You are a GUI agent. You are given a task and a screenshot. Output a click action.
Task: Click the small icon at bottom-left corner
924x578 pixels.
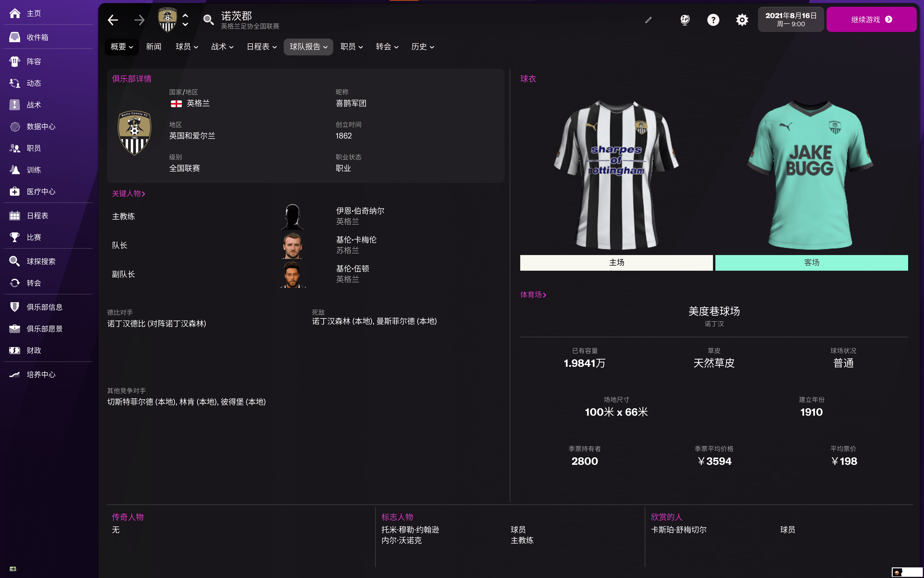coord(13,568)
